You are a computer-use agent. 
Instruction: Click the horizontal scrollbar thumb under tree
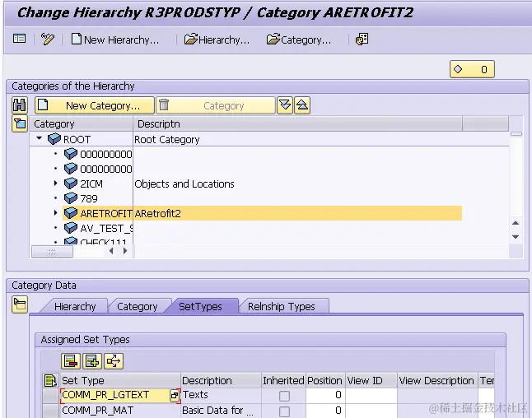[52, 251]
